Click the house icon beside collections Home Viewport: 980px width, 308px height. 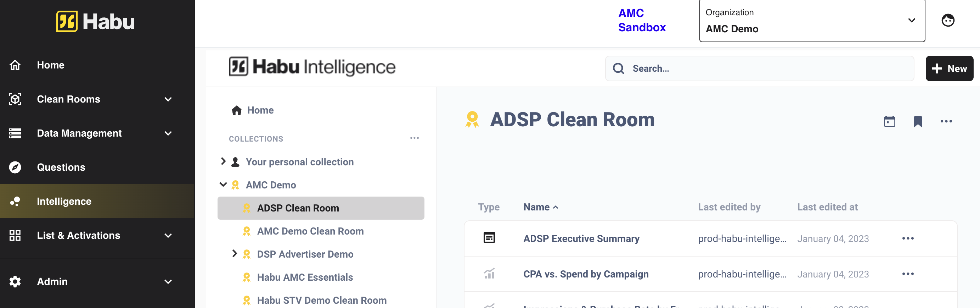[x=237, y=111]
